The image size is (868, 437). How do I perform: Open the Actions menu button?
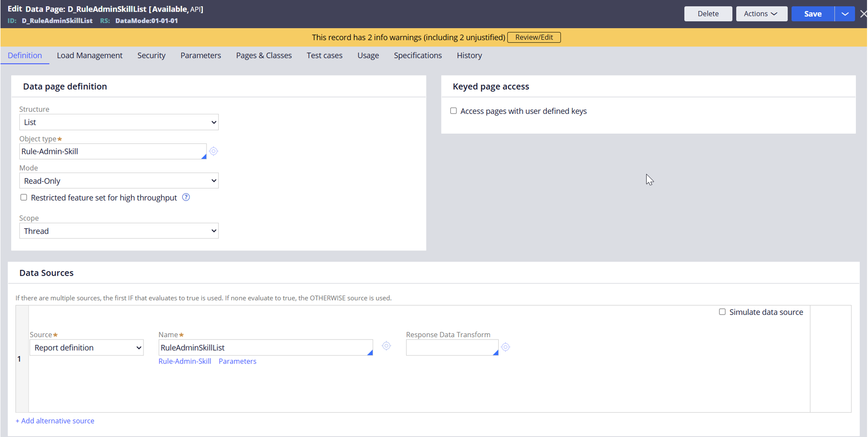point(761,14)
